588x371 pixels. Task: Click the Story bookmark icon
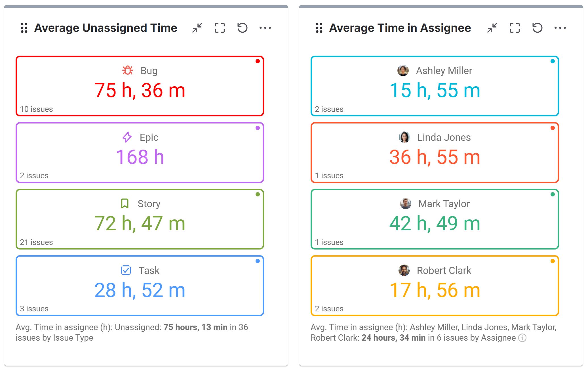tap(125, 203)
